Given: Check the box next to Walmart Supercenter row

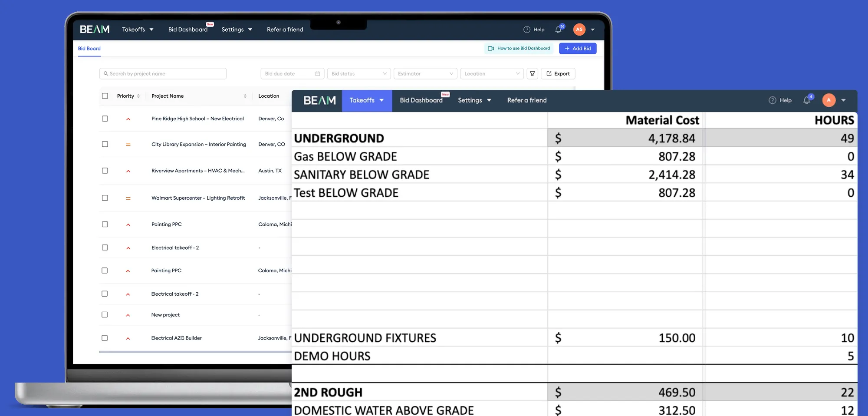Looking at the screenshot, I should (105, 198).
